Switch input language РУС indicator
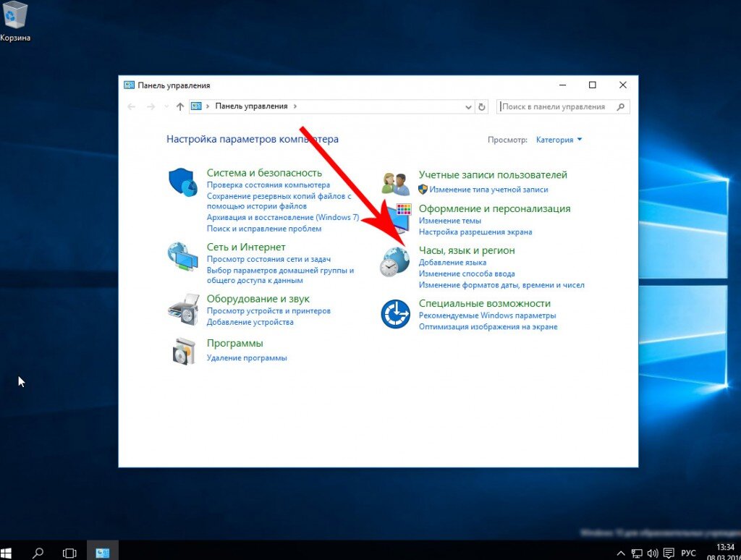Viewport: 741px width, 560px height. coord(689,553)
